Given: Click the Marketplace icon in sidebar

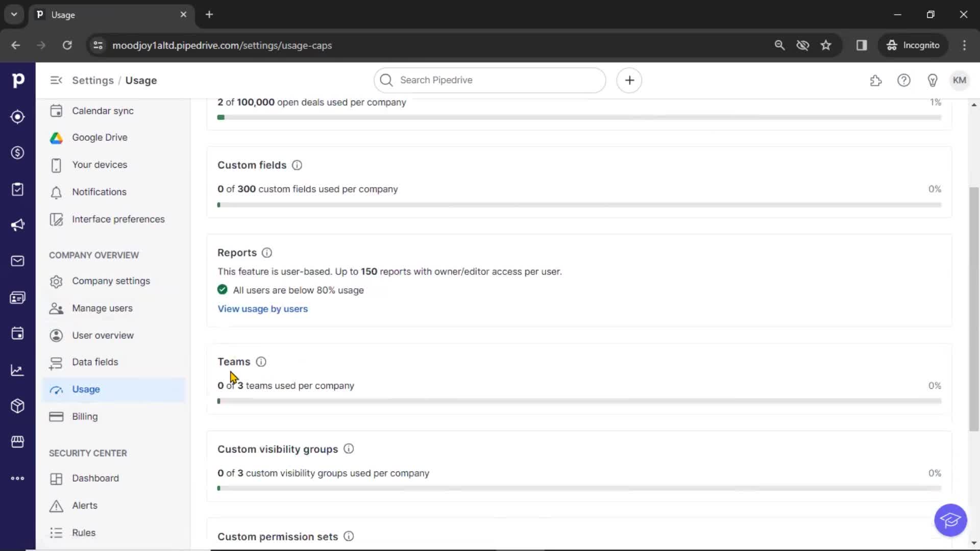Looking at the screenshot, I should (x=18, y=441).
